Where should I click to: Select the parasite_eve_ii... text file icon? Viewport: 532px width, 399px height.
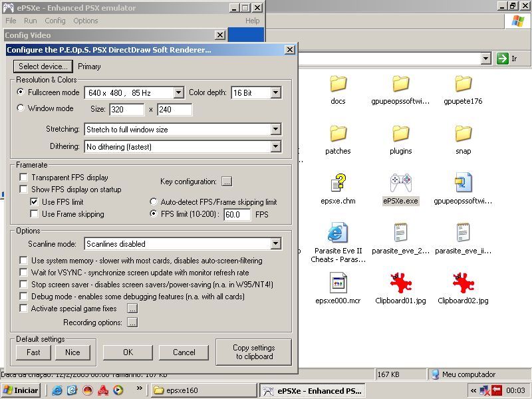[x=463, y=233]
